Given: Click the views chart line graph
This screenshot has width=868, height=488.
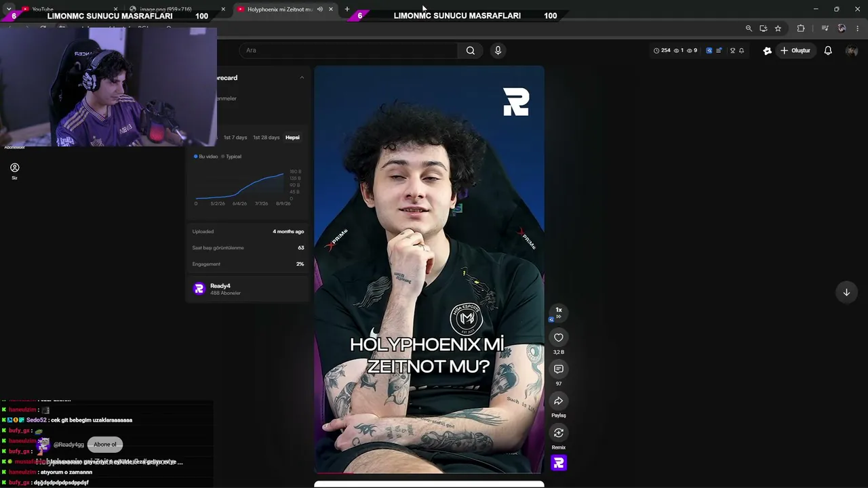Looking at the screenshot, I should [x=239, y=187].
